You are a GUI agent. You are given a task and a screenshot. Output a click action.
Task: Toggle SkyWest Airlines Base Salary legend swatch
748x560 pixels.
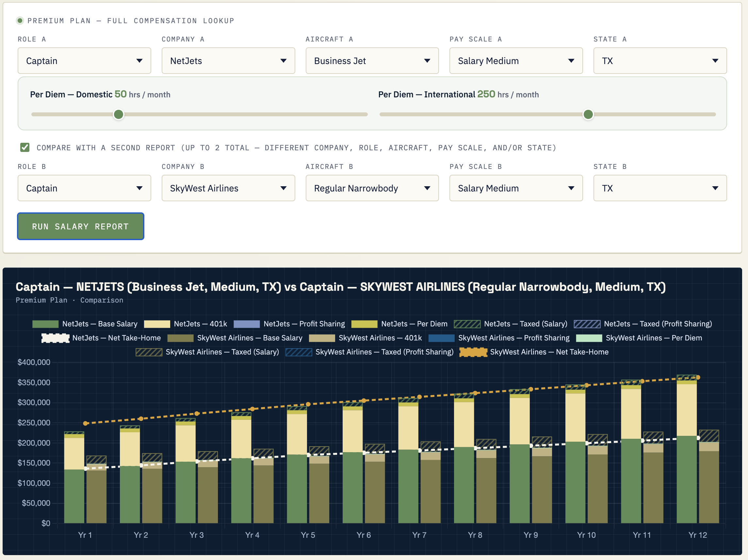tap(180, 338)
